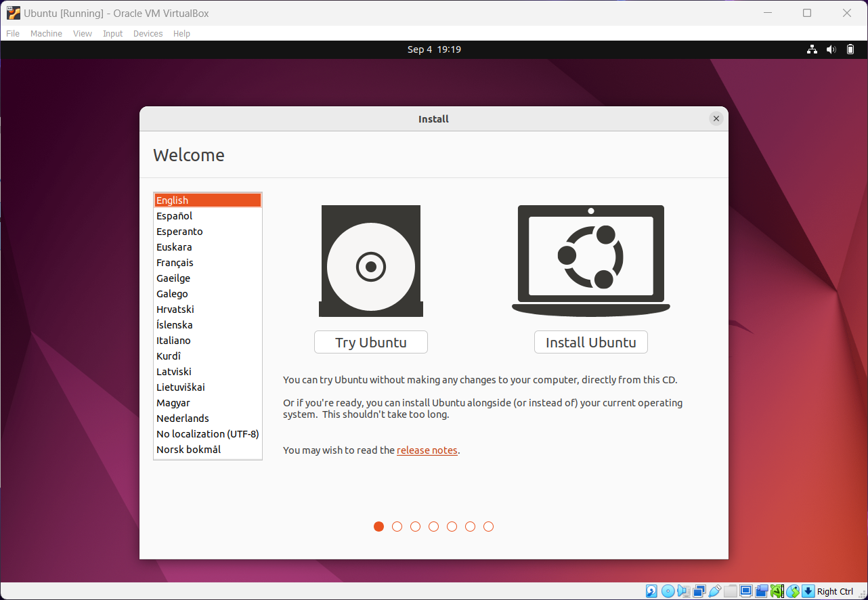Open the calendar by clicking Sep 4 19:19
The width and height of the screenshot is (868, 600).
tap(434, 49)
